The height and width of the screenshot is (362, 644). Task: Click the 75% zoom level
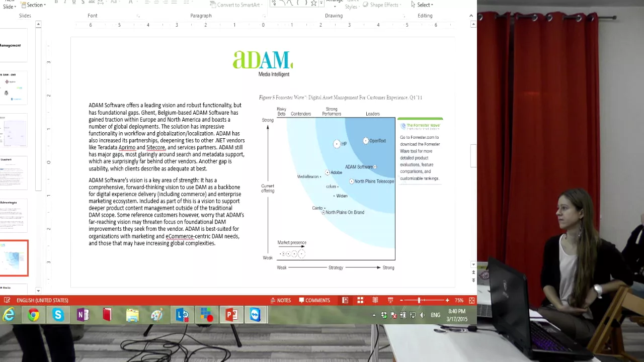(x=459, y=300)
